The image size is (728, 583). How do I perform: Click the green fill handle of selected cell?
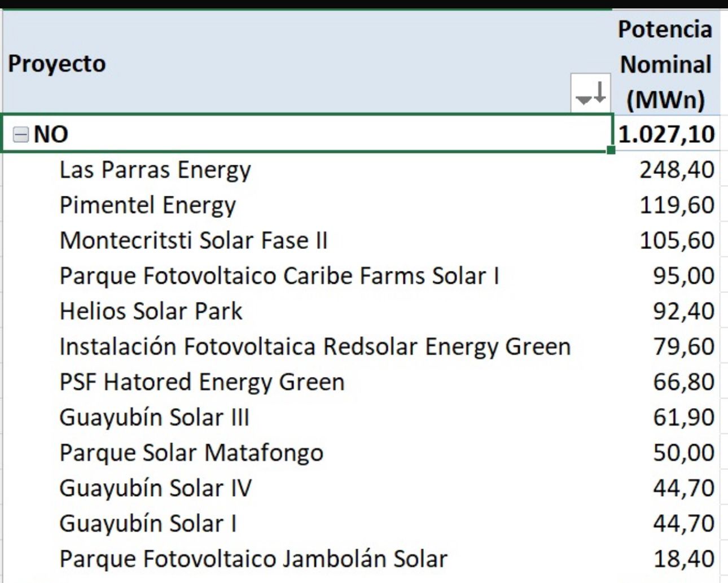[x=611, y=150]
